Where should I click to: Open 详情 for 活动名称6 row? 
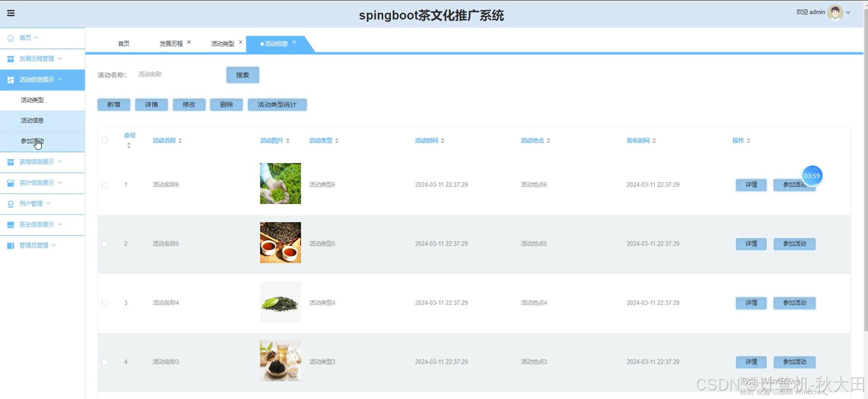tap(751, 185)
